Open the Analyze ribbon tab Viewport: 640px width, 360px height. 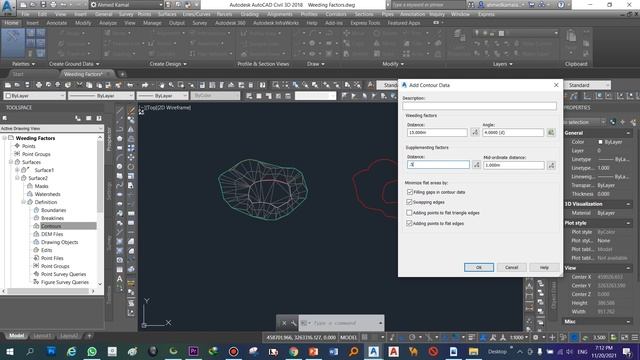(108, 23)
